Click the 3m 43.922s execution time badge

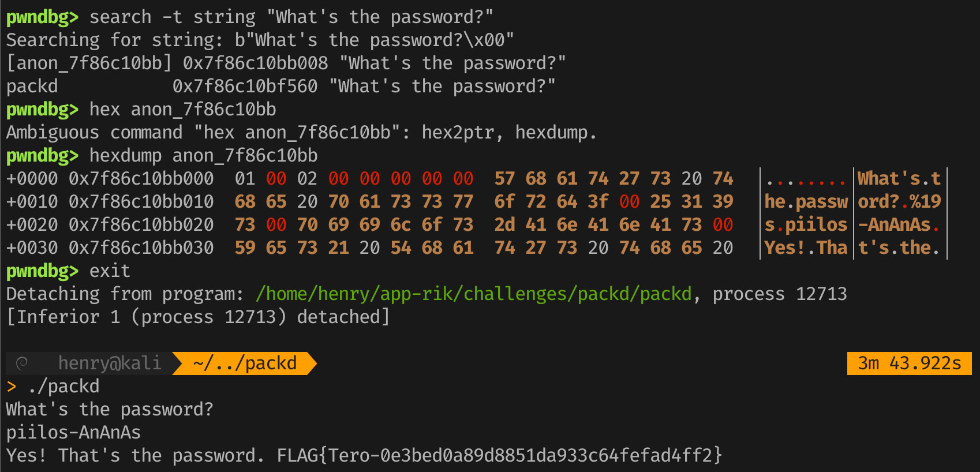(x=909, y=364)
